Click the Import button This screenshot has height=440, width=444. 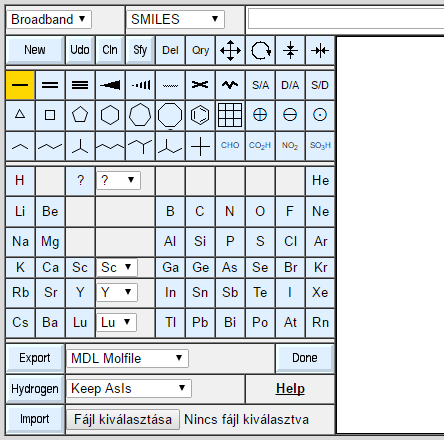[x=35, y=419]
